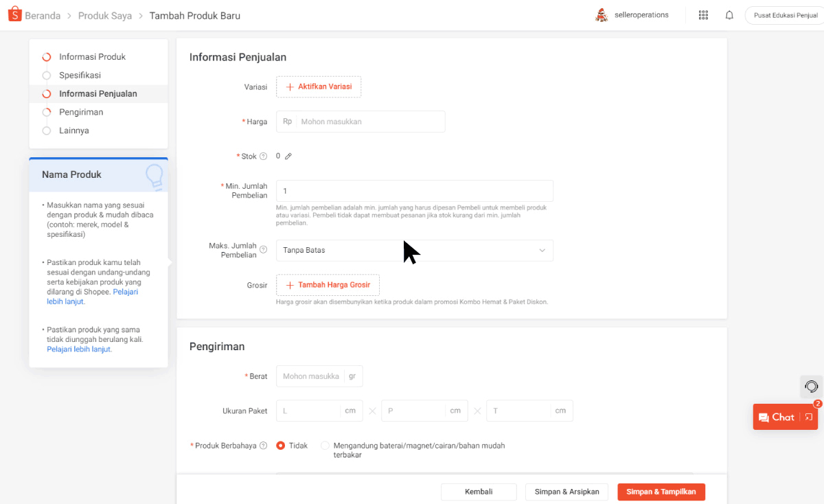Navigate to Produk Saya breadcrumb
Viewport: 824px width, 504px height.
tap(105, 16)
